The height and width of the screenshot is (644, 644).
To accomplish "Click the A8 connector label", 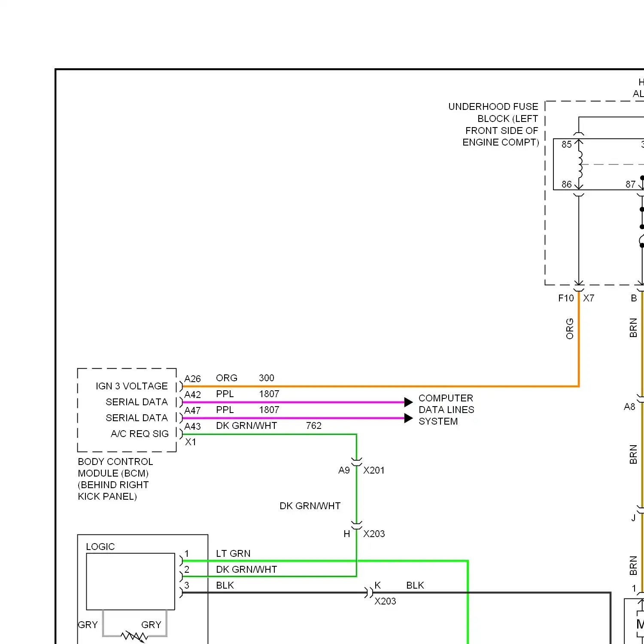I will point(629,407).
